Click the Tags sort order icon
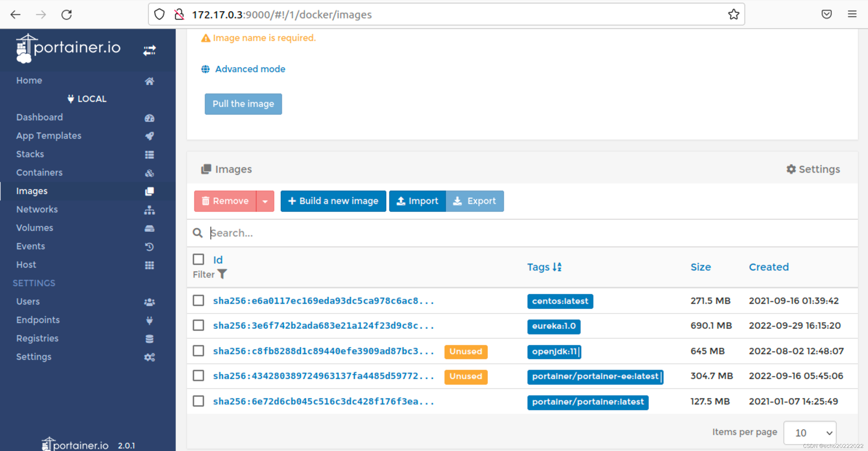 pyautogui.click(x=557, y=267)
